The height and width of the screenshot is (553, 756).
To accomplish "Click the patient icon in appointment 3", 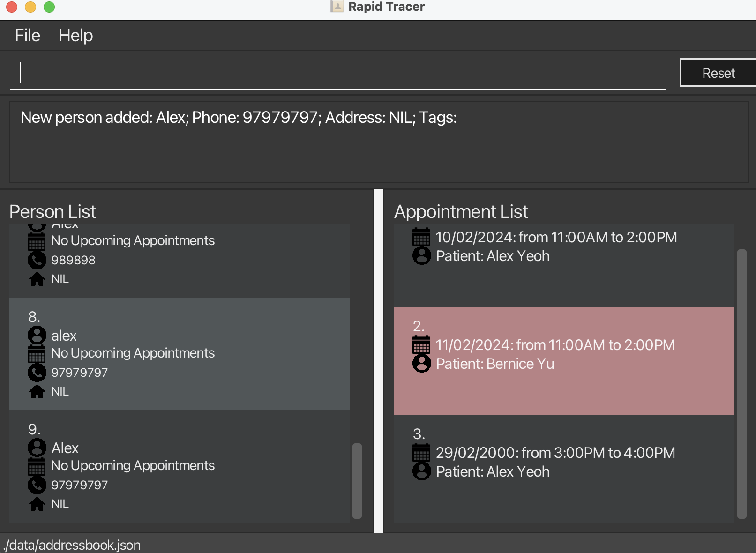I will 422,471.
